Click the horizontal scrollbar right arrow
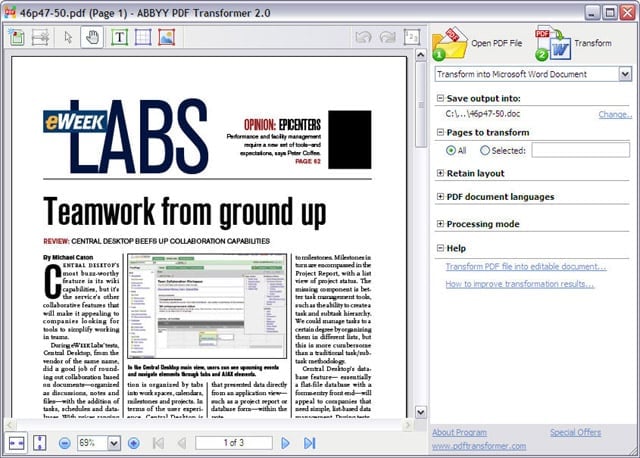The width and height of the screenshot is (640, 458). click(x=407, y=425)
